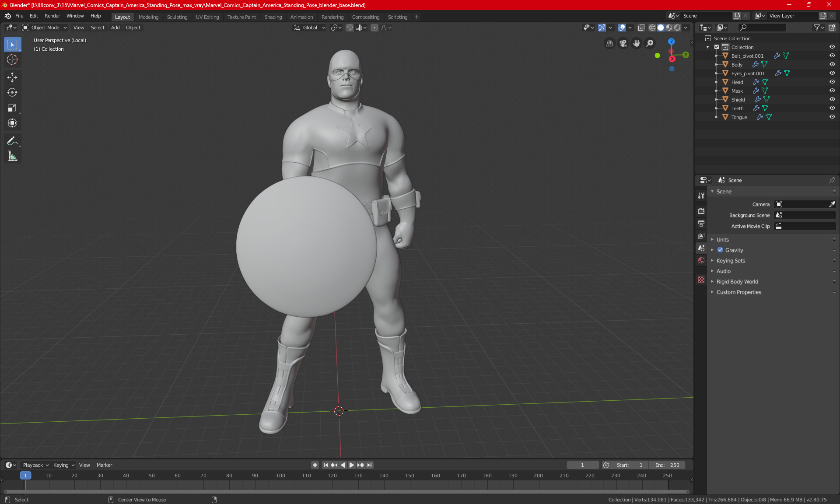Switch to wireframe viewport shading
This screenshot has width=840, height=504.
pos(652,28)
